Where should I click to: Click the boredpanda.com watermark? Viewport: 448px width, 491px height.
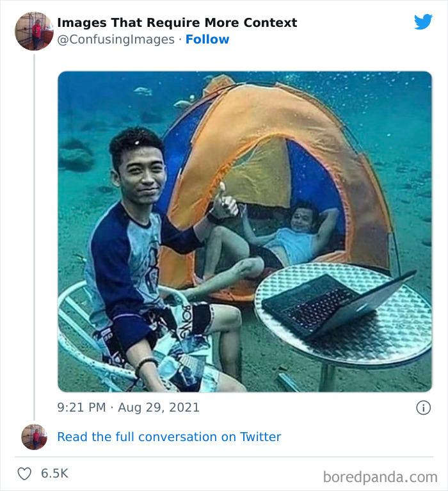click(380, 477)
